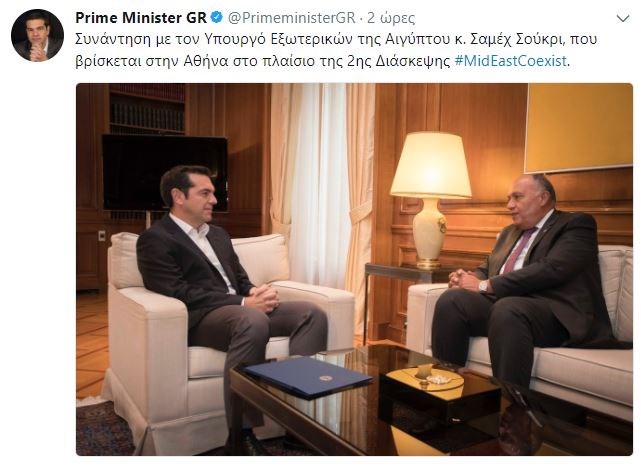
Task: Click the black television screen in the photo
Action: pyautogui.click(x=165, y=173)
